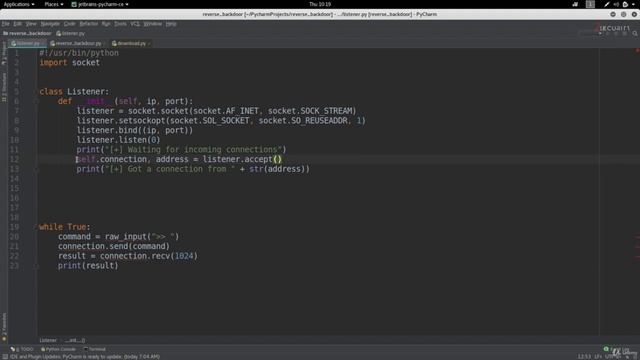Click the Search Everywhere magnifier icon
This screenshot has width=640, height=360.
coord(635,33)
